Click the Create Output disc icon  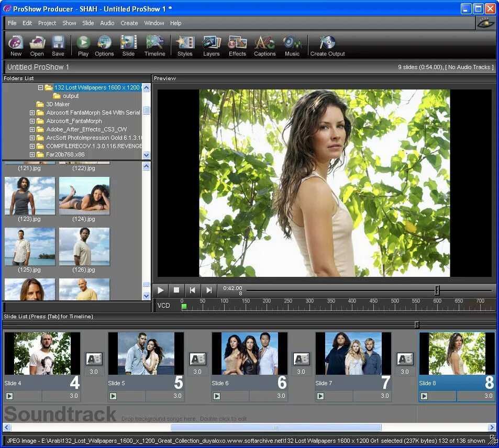327,42
